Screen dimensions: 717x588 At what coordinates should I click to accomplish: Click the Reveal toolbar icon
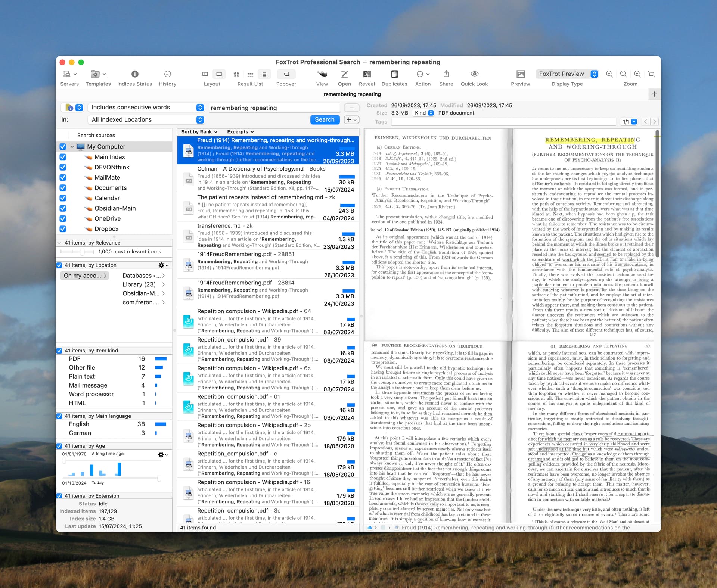coord(367,74)
